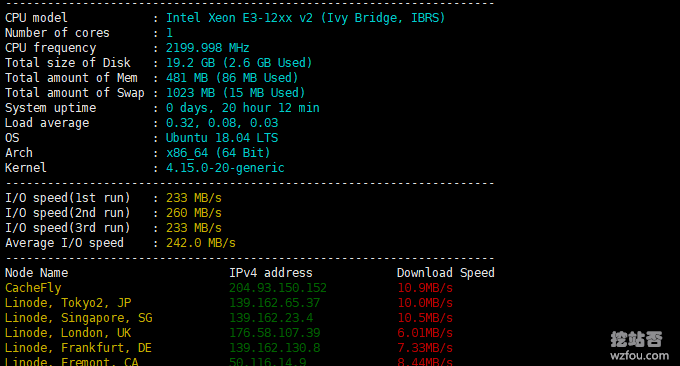Select the CacheFly IP address 204.93.150.152
Image resolution: width=680 pixels, height=366 pixels.
(278, 288)
